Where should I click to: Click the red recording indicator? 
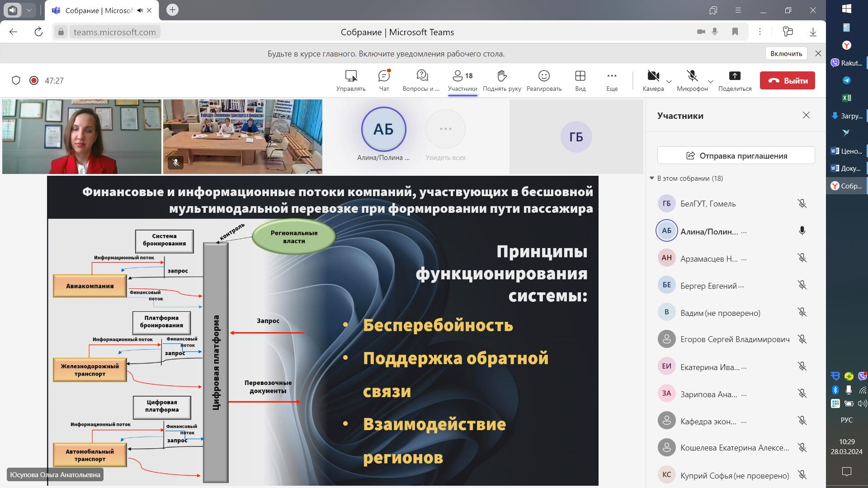[x=34, y=80]
